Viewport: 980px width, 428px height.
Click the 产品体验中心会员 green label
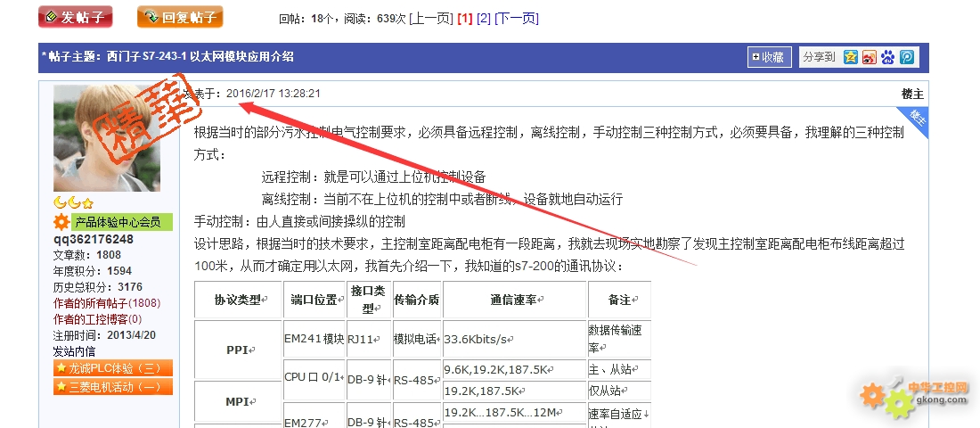[122, 221]
